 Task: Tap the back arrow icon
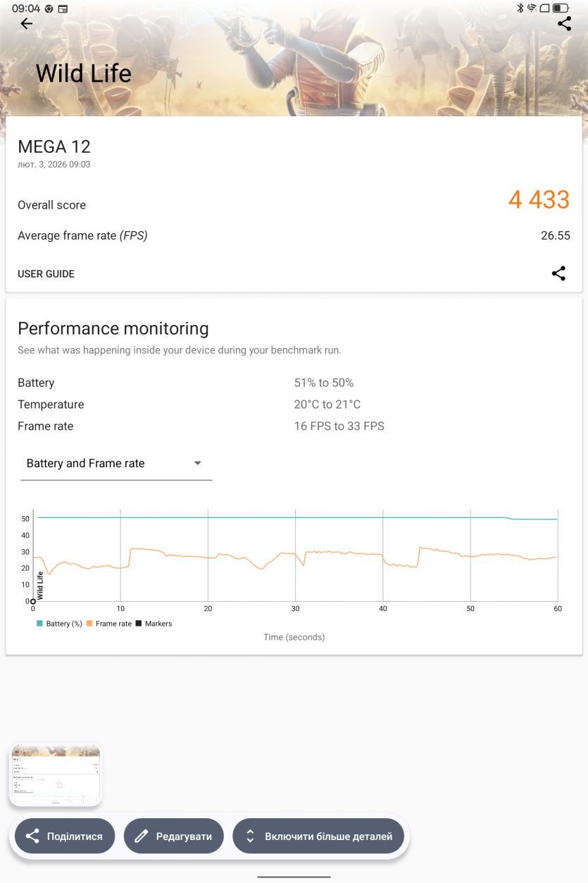coord(27,24)
